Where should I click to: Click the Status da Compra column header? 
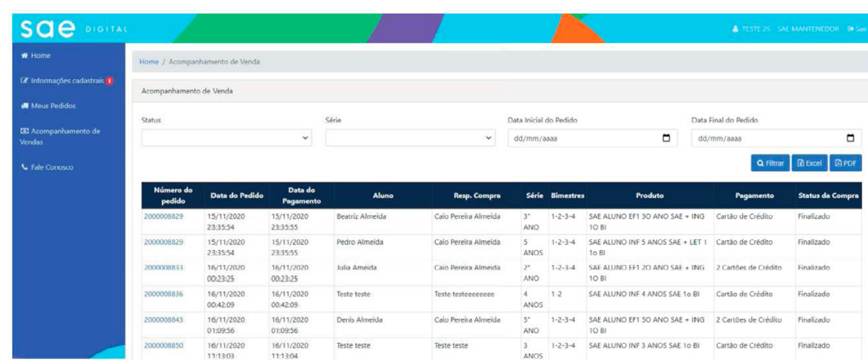tap(828, 195)
